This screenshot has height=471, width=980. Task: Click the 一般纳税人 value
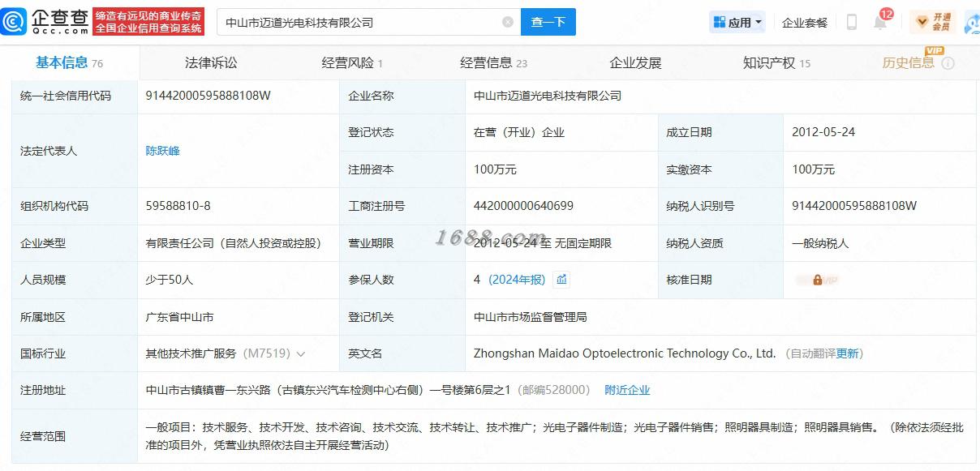(820, 243)
